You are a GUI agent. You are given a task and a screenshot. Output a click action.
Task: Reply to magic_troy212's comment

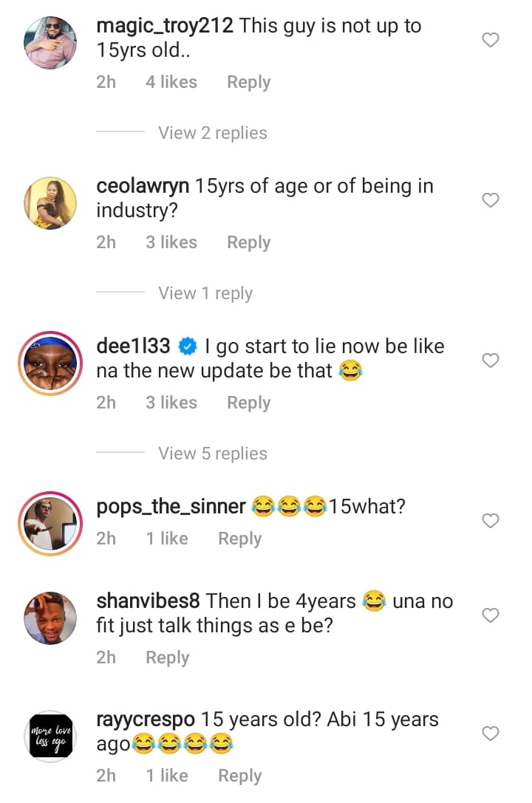[x=248, y=82]
